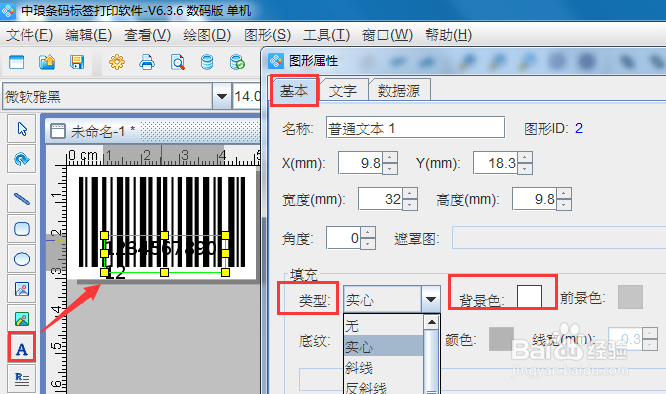This screenshot has width=666, height=394.
Task: Click the top-right yellow handle of the text object
Action: click(x=225, y=235)
